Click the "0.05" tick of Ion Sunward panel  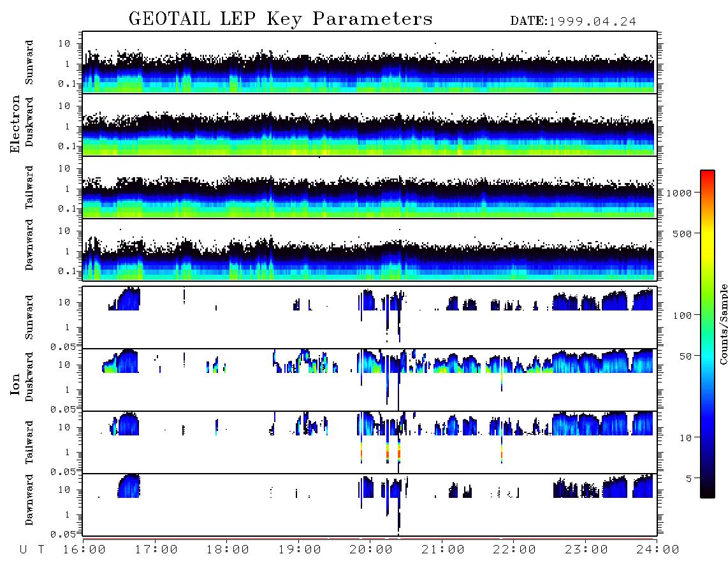(x=62, y=347)
